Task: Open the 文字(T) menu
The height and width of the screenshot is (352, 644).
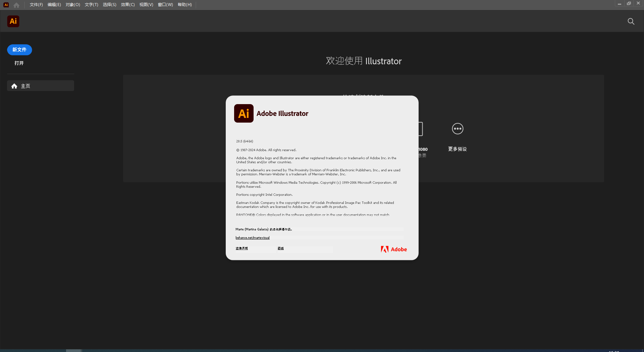Action: (91, 5)
